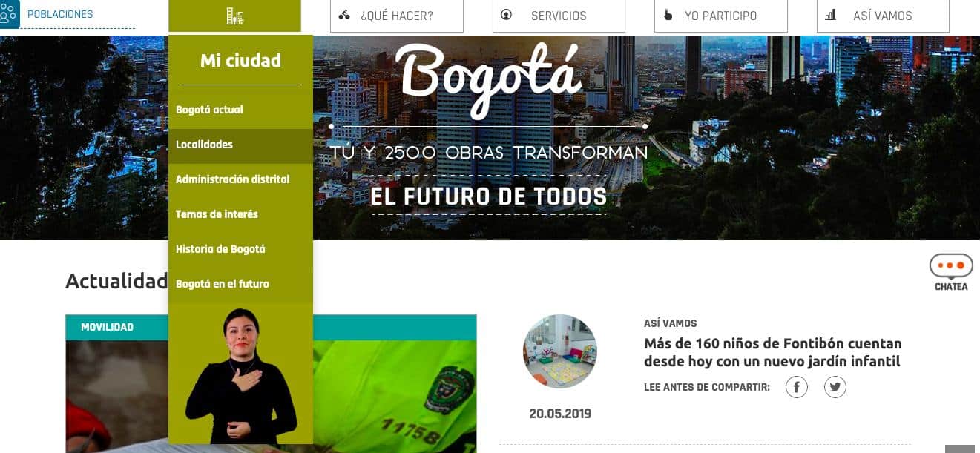Click the hand pointer icon in Yo Participo

[668, 15]
